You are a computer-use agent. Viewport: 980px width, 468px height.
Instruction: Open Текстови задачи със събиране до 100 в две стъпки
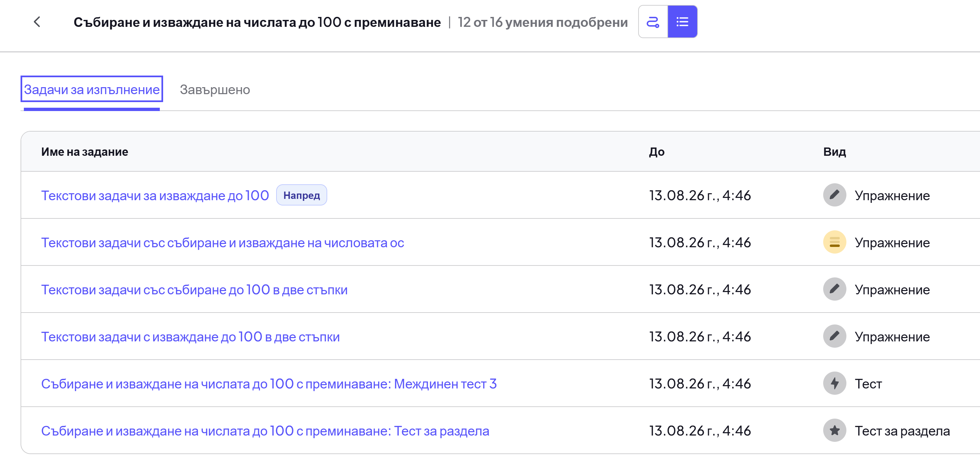[194, 290]
